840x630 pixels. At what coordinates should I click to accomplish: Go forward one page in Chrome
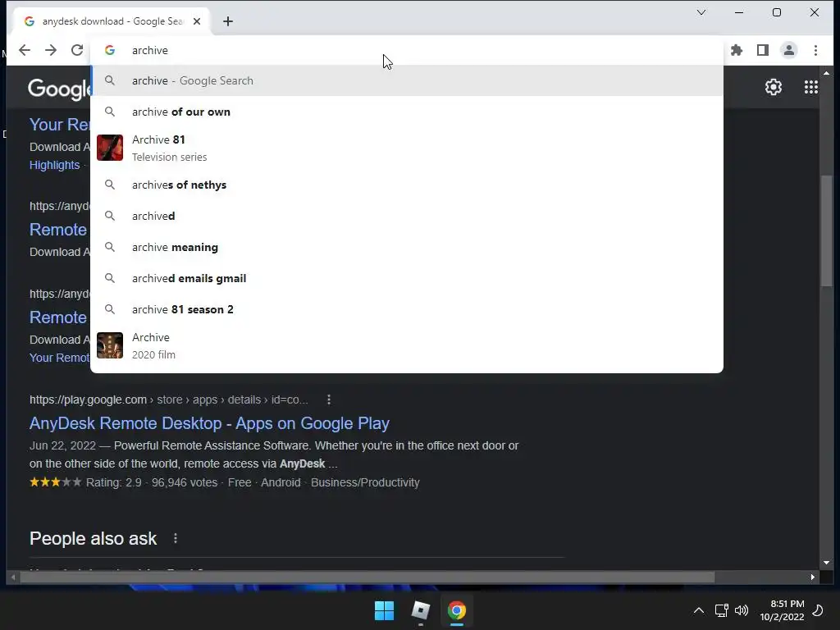[x=51, y=50]
